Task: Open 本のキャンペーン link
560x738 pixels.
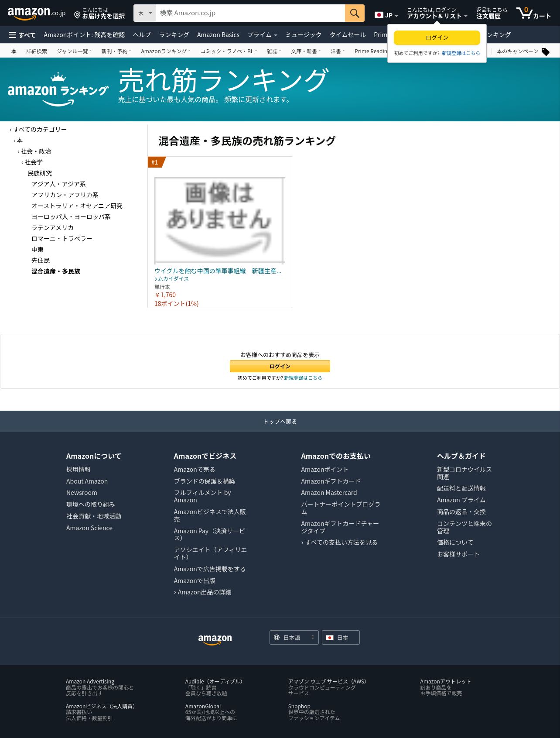Action: 517,51
